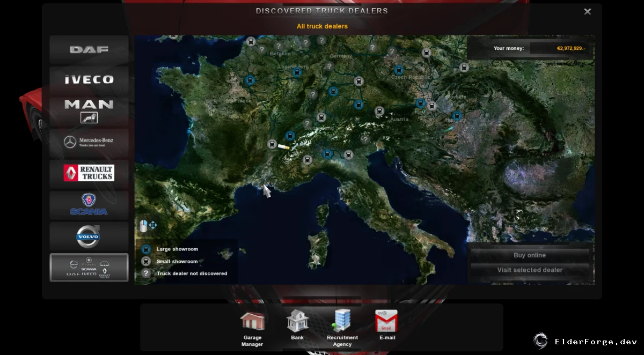The height and width of the screenshot is (355, 644).
Task: Open the E-mail inbox
Action: point(387,325)
